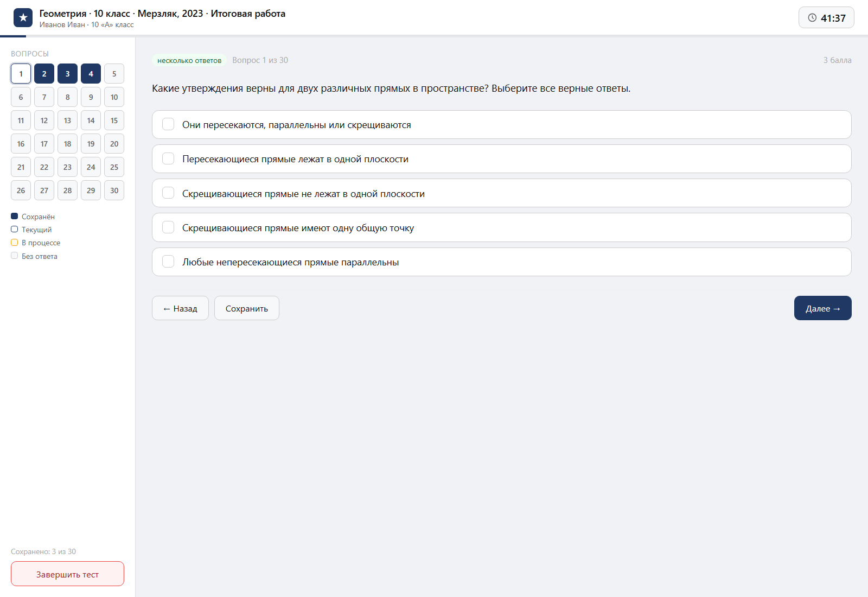Screen dimensions: 868x597
Task: Go to next question with 'Далее'
Action: [x=823, y=308]
